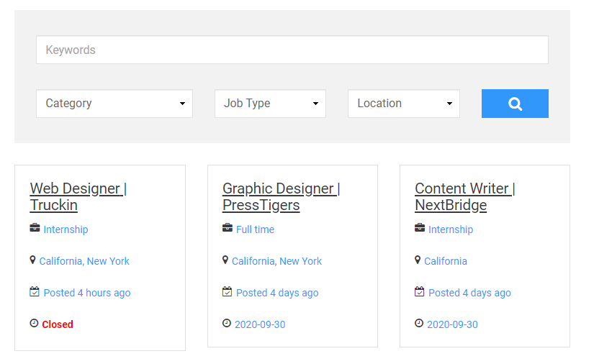Click clock icon on Graphic Designer card
This screenshot has height=364, width=612.
click(x=227, y=324)
